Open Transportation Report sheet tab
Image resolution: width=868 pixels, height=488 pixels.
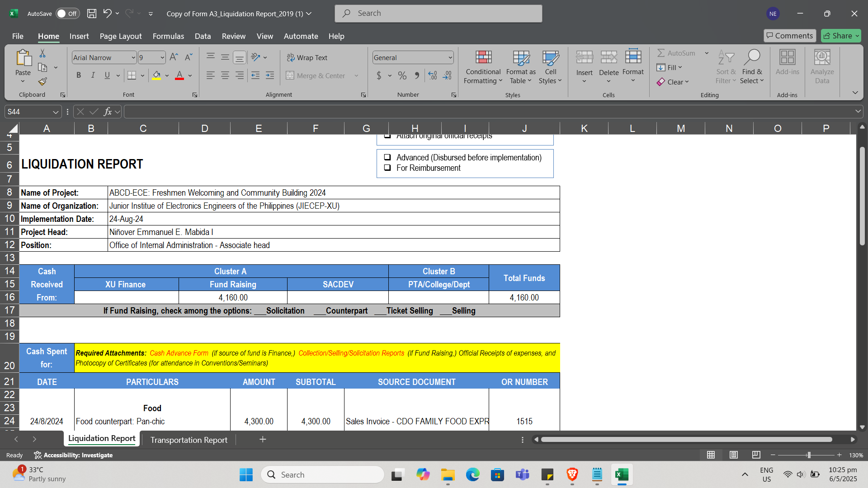[189, 440]
